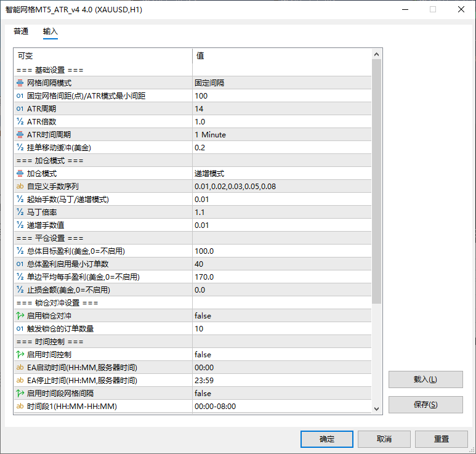Viewport: 476px width, 454px height.
Task: Toggle the false value of 启用时间段网格间隔
Action: pyautogui.click(x=282, y=393)
